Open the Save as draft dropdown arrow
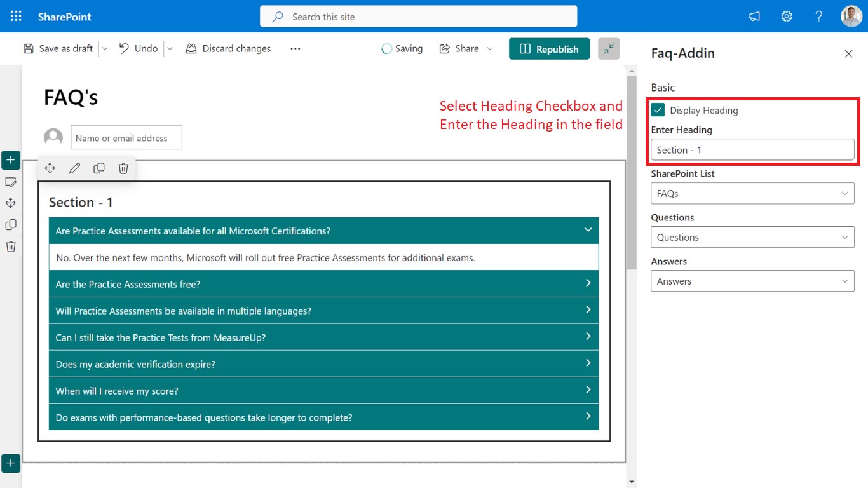 point(105,49)
